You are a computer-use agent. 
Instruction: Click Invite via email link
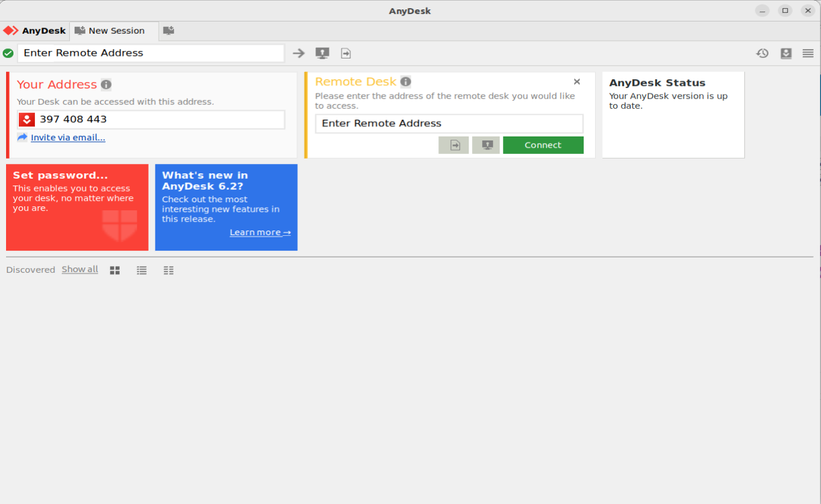68,138
